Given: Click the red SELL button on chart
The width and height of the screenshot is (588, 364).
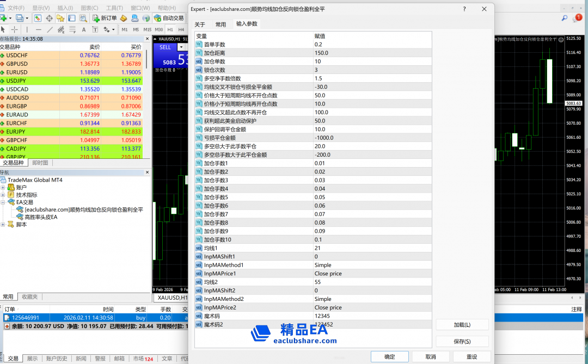Looking at the screenshot, I should (165, 47).
